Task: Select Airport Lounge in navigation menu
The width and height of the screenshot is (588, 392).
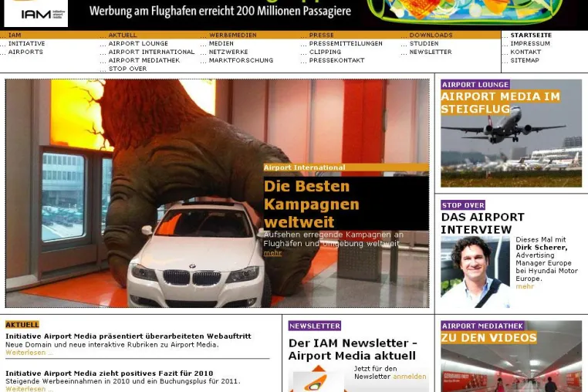Action: tap(138, 43)
